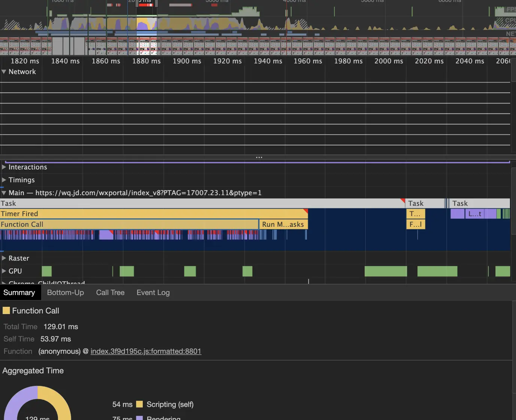Select the Timer Fired event bar

tap(154, 214)
